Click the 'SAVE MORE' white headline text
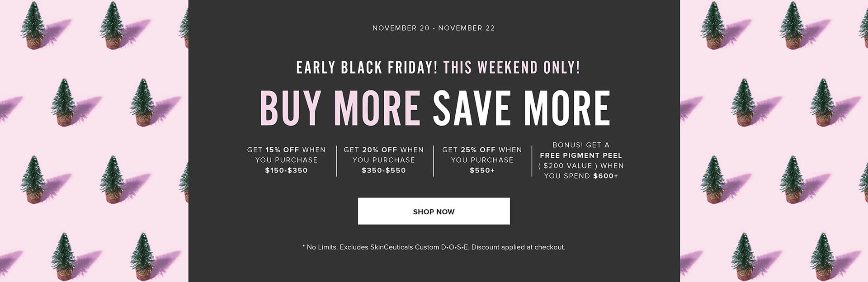 (x=522, y=108)
